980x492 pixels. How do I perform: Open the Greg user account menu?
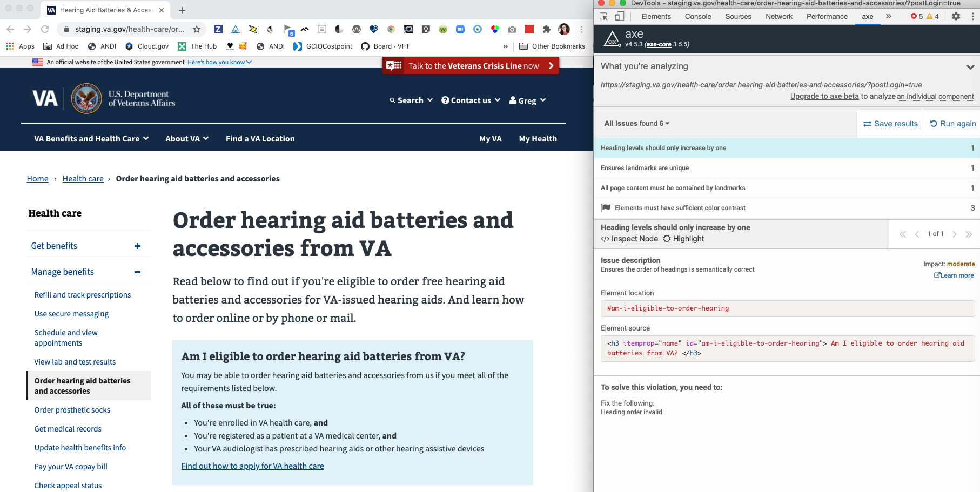coord(527,100)
